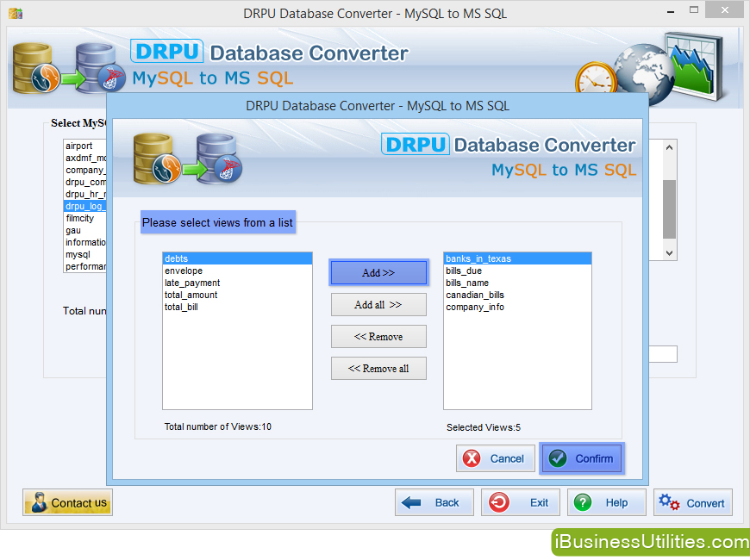Select company_info in selected views

click(517, 307)
